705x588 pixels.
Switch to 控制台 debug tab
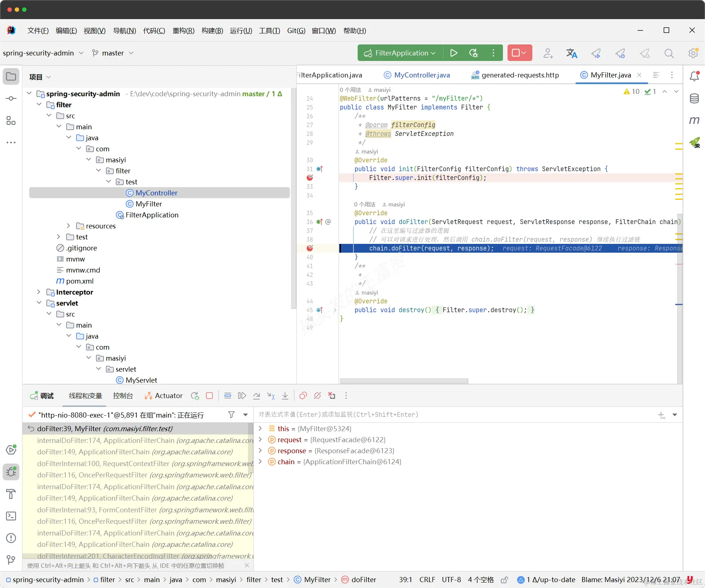[123, 396]
